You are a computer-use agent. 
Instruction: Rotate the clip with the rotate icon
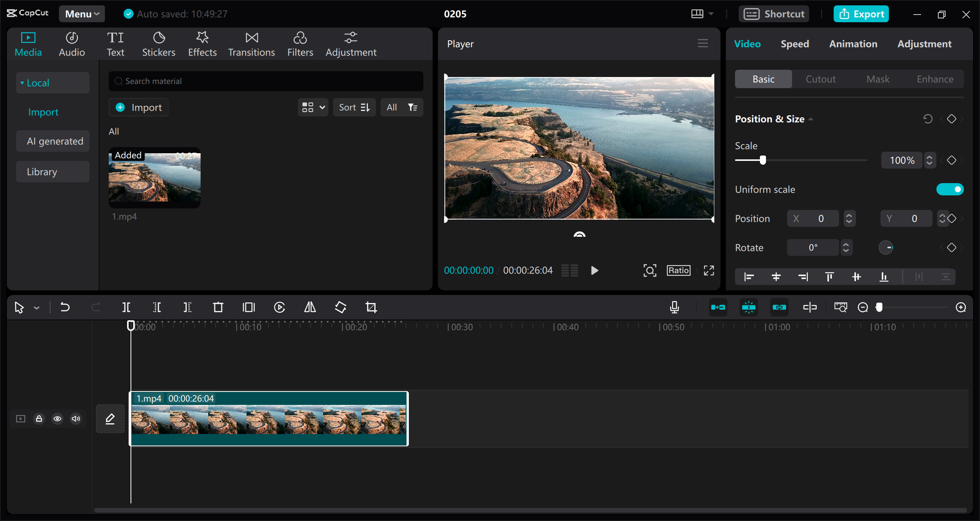click(x=340, y=307)
